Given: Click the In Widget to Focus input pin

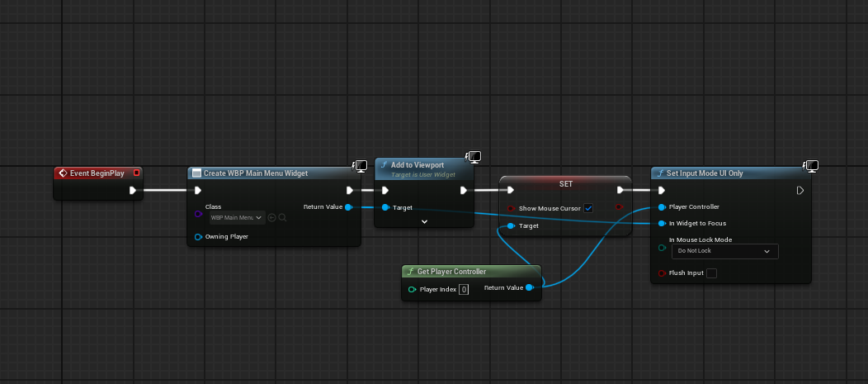Looking at the screenshot, I should tap(662, 224).
